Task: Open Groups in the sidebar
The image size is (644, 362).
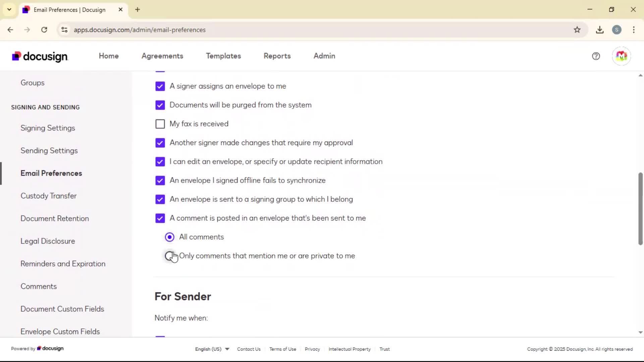Action: [x=33, y=83]
